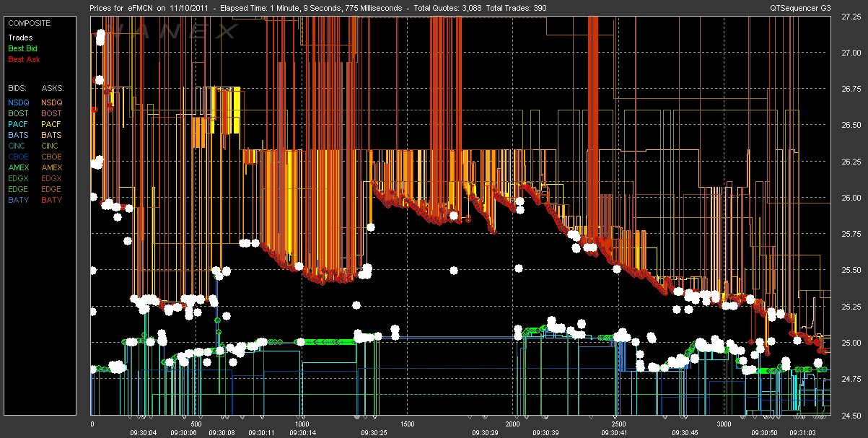
Task: Click the 09:30:08 time label
Action: [x=222, y=432]
